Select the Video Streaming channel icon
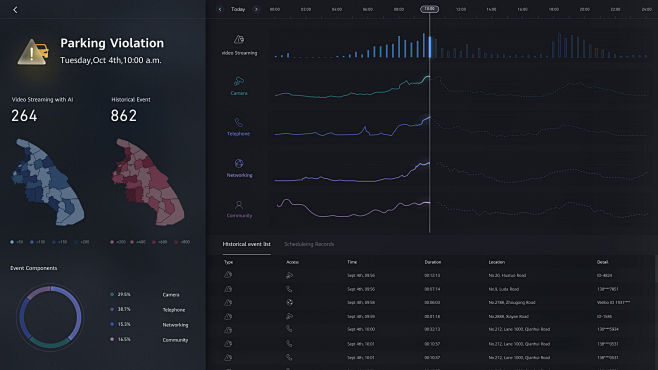Viewport: 658px width, 370px height. 239,40
